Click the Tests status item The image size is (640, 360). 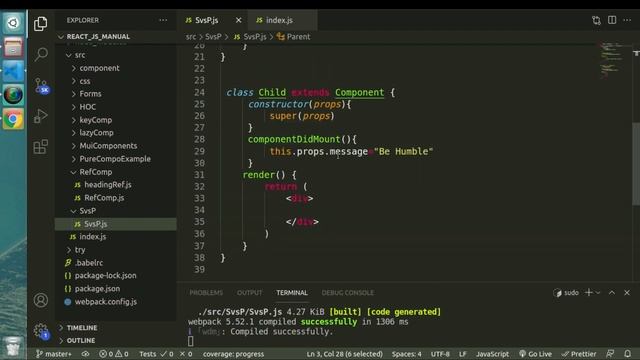click(x=166, y=354)
